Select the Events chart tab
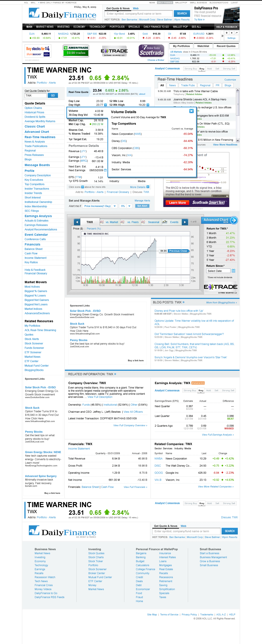262x644 pixels. (172, 222)
